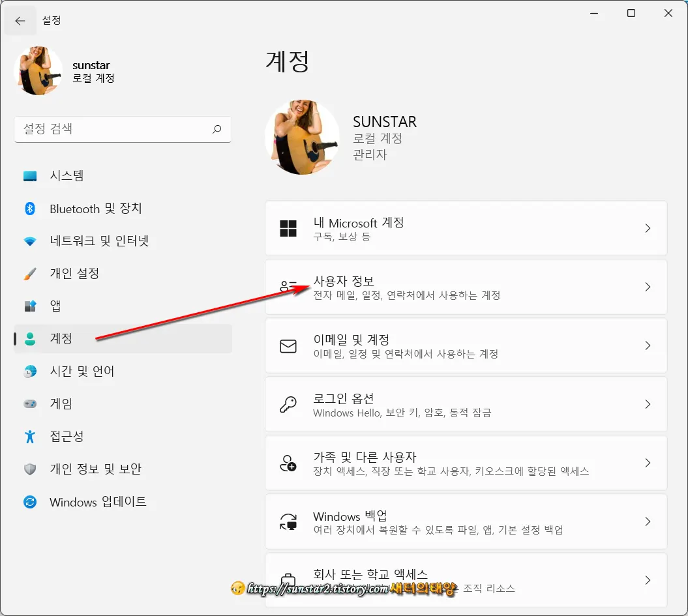Open System settings via the 시스템 icon
Screen dimensions: 688x616
point(30,175)
